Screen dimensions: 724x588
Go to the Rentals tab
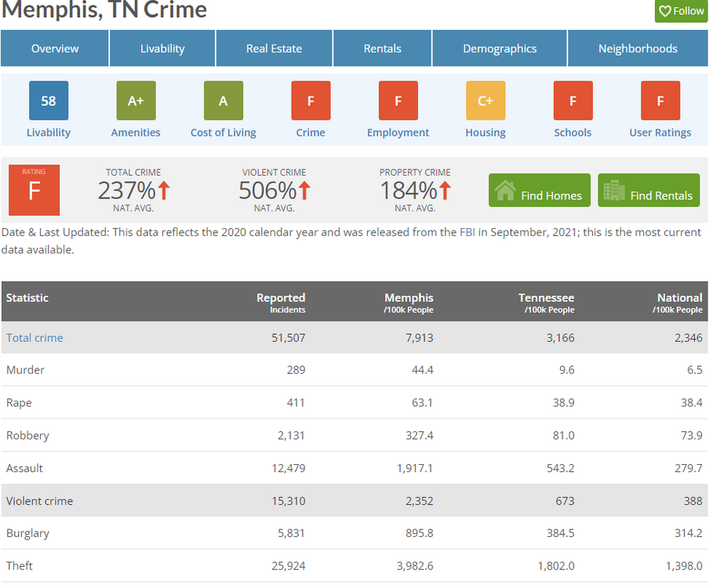point(382,49)
